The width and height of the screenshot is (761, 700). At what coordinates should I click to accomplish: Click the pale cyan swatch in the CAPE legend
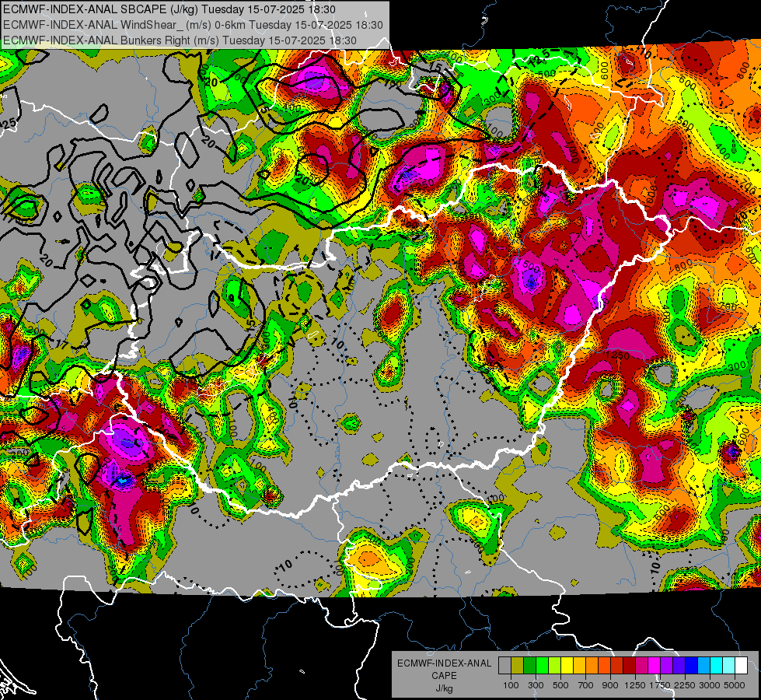coord(729,665)
